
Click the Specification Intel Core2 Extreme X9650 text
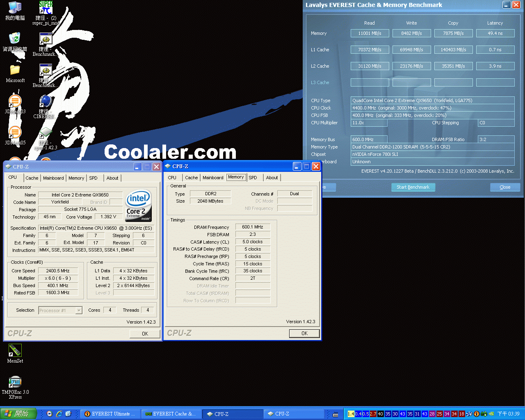point(97,228)
